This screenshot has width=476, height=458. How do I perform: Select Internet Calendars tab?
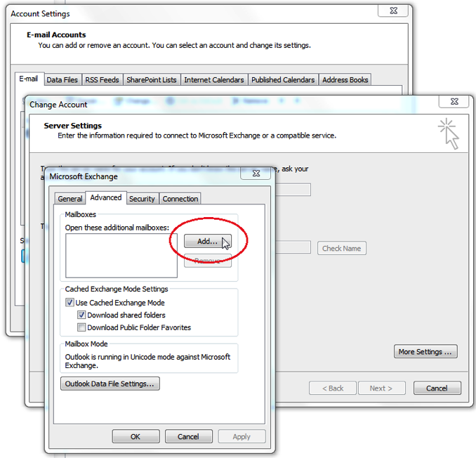[214, 79]
